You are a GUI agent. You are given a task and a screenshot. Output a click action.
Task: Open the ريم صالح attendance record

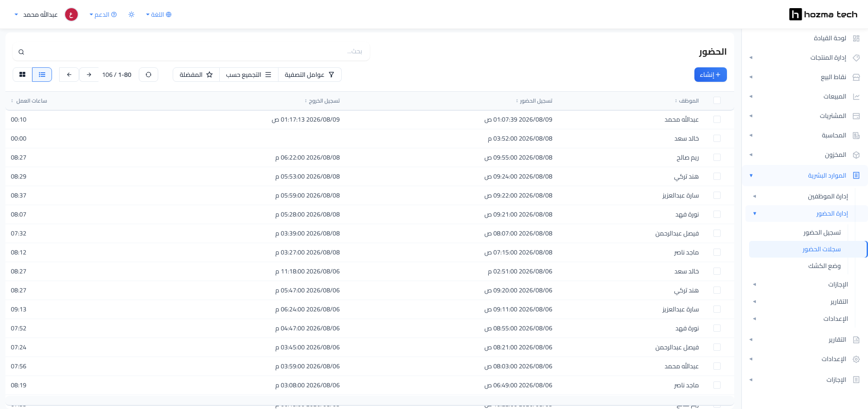[369, 157]
